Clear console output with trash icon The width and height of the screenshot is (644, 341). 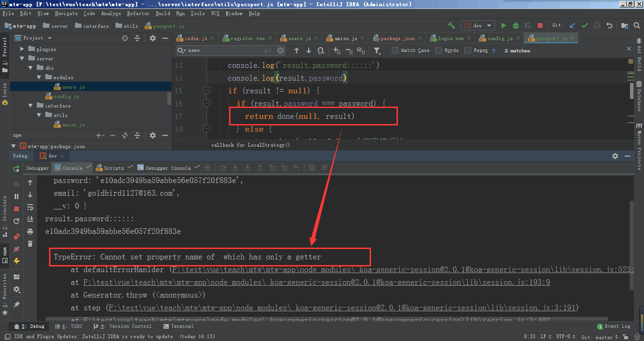pos(30,243)
